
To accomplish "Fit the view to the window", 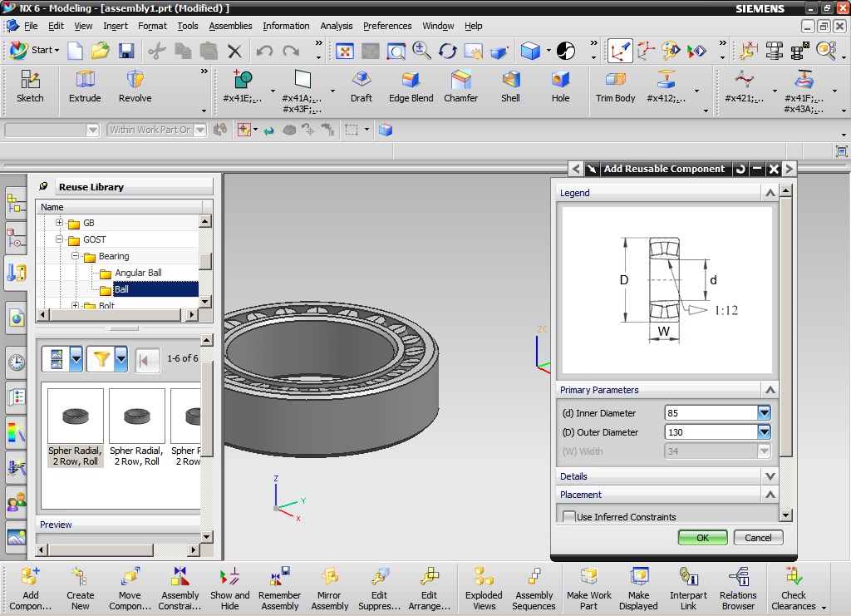I will pyautogui.click(x=345, y=52).
